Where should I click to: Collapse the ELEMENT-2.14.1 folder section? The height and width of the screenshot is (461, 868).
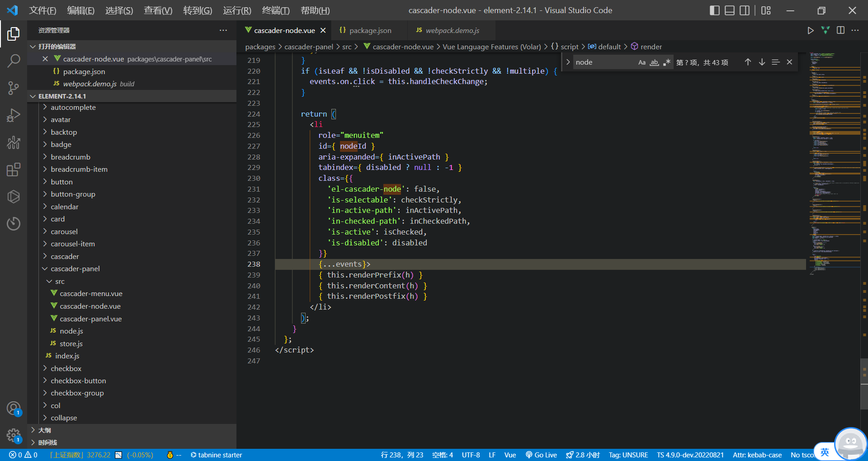click(33, 96)
